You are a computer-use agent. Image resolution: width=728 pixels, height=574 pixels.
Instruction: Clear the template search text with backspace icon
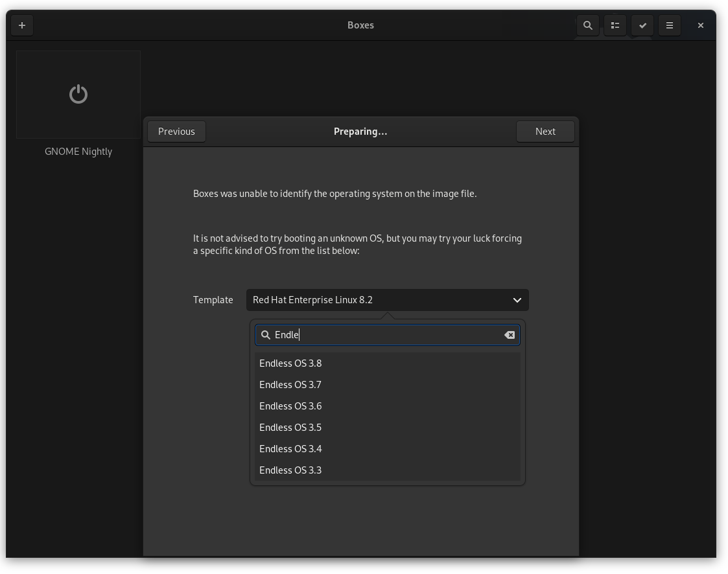[x=510, y=335]
